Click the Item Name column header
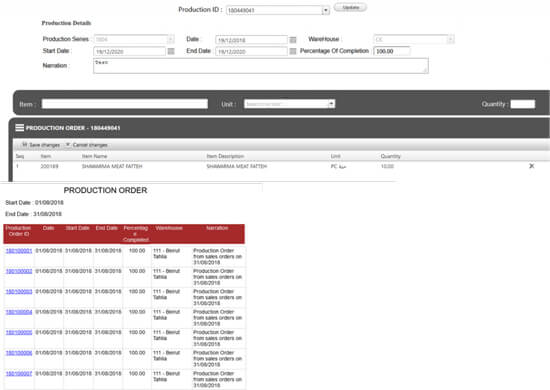550x390 pixels. tap(94, 156)
